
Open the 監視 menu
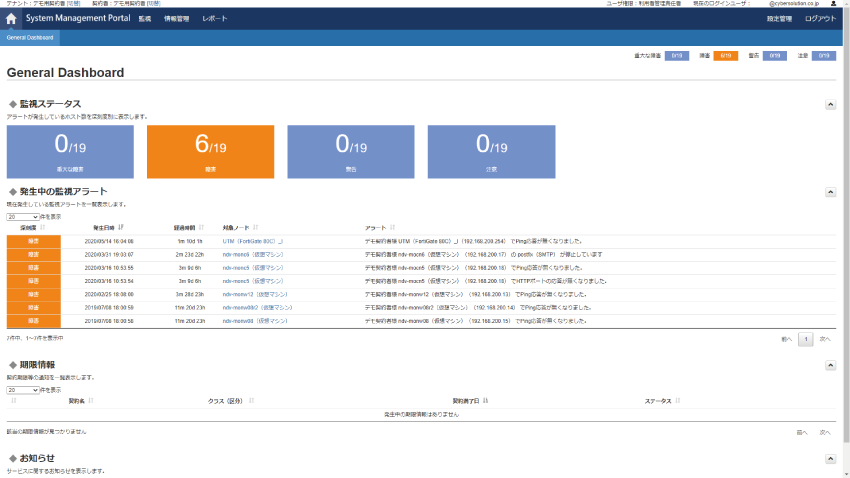click(x=145, y=19)
